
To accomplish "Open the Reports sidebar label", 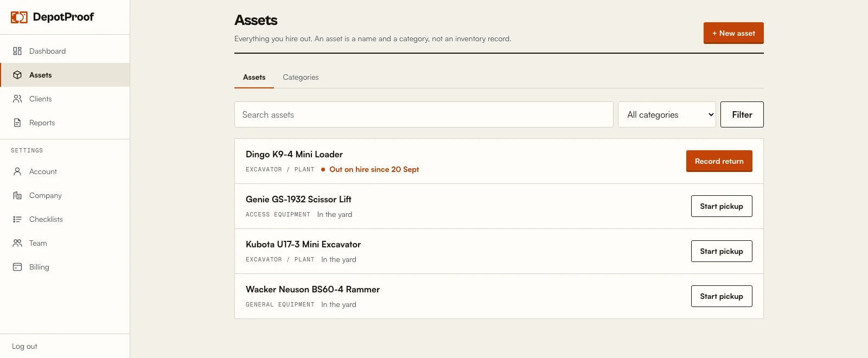I will coord(42,123).
